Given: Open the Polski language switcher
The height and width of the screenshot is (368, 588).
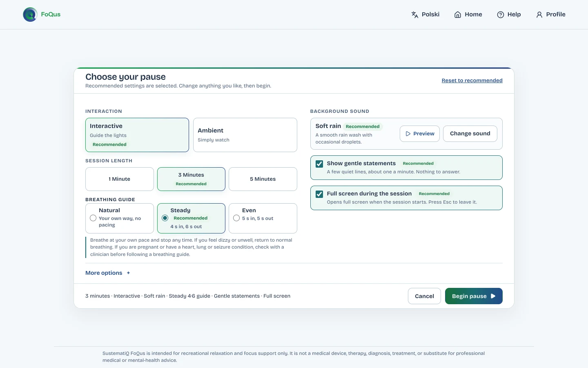Looking at the screenshot, I should [x=425, y=15].
